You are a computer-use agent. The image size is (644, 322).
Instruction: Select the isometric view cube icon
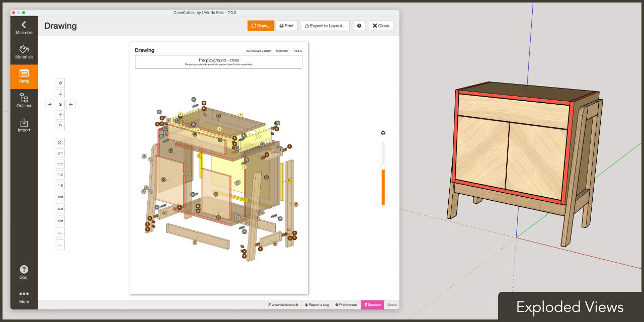point(60,83)
